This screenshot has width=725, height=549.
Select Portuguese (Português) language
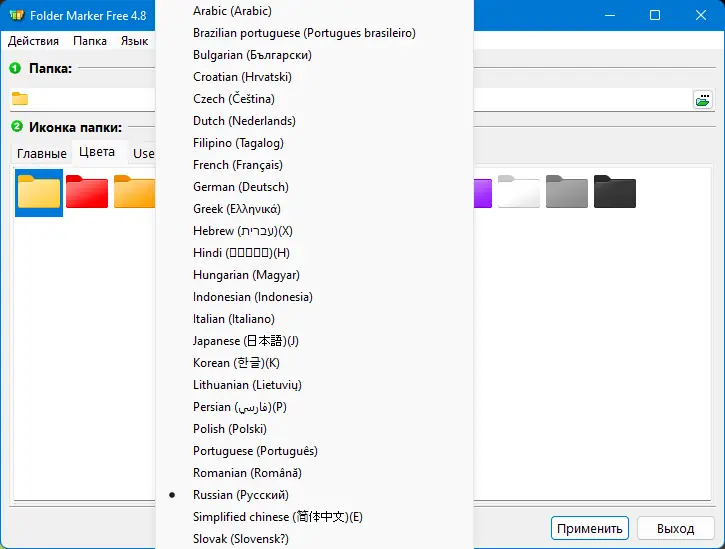click(314, 450)
